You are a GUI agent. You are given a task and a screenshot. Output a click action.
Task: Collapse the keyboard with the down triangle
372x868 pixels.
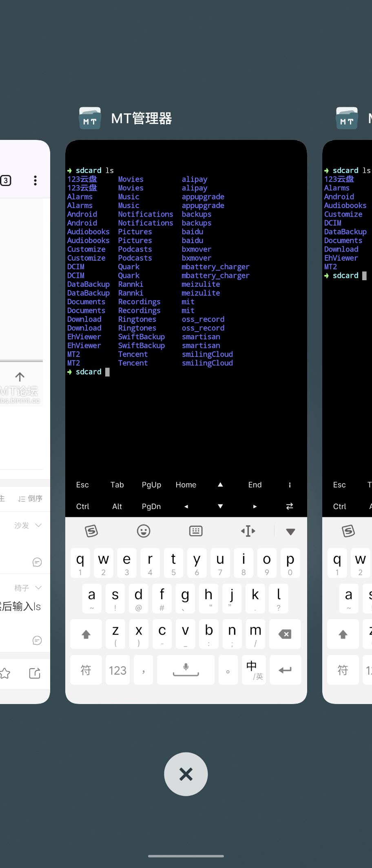click(x=290, y=531)
